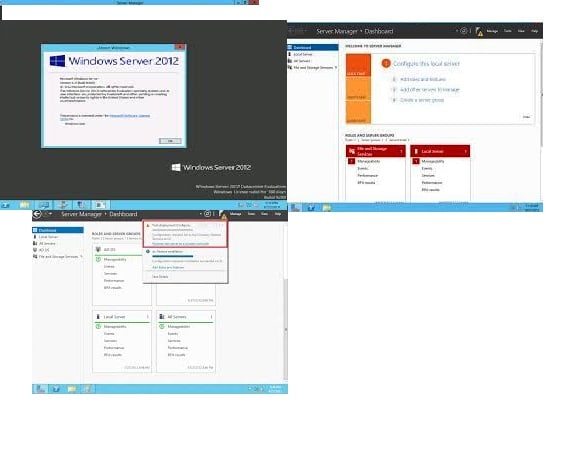Image resolution: width=566 pixels, height=474 pixels.
Task: Open PowerShell from the right window's taskbar
Action: coord(311,208)
